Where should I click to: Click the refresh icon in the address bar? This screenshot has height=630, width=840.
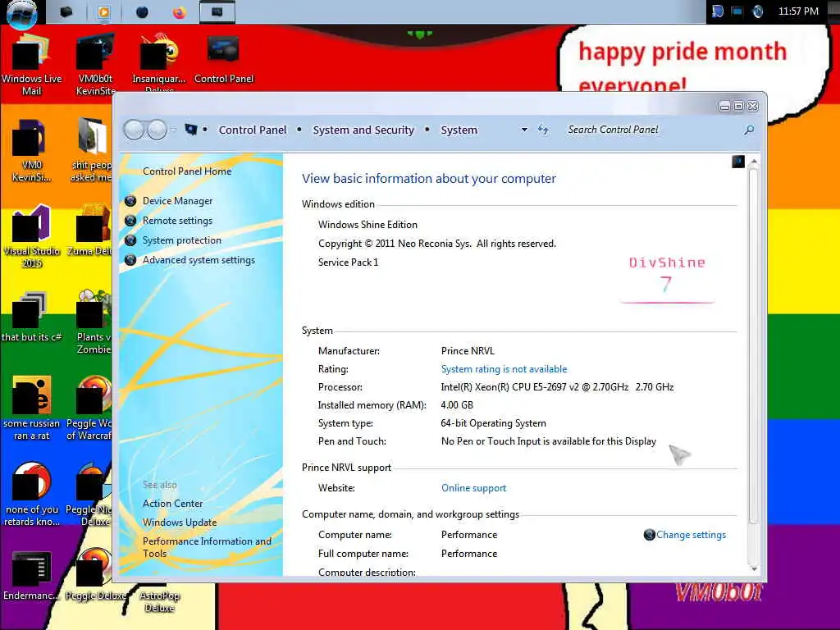(x=543, y=130)
